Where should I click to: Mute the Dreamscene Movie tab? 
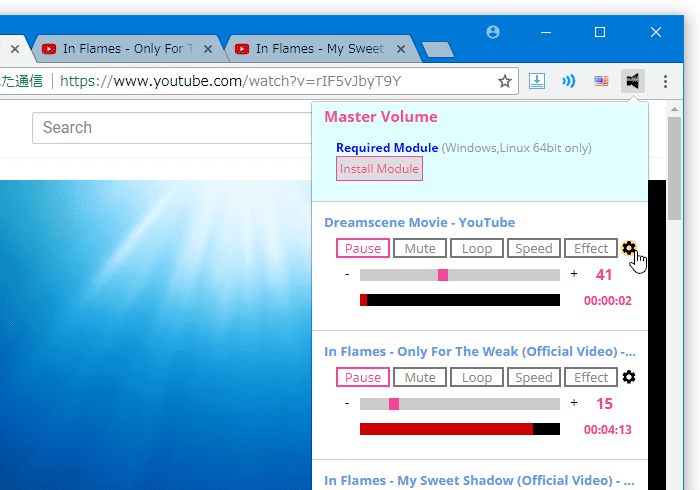420,248
